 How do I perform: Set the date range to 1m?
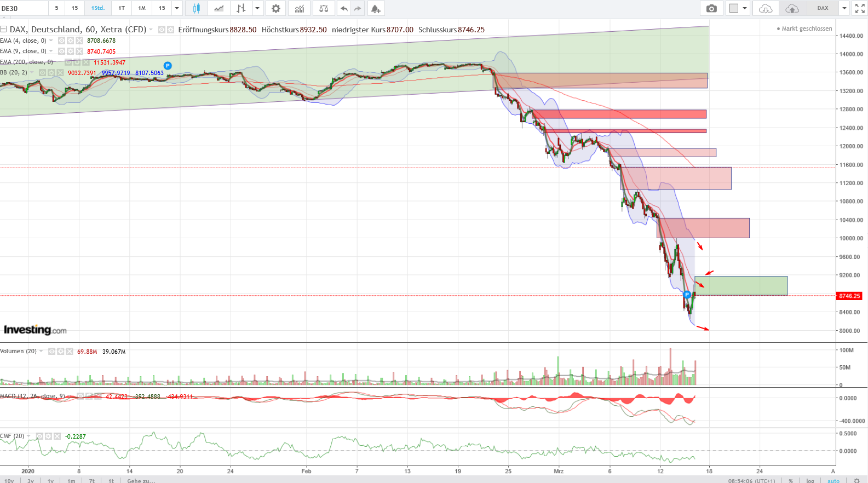71,480
